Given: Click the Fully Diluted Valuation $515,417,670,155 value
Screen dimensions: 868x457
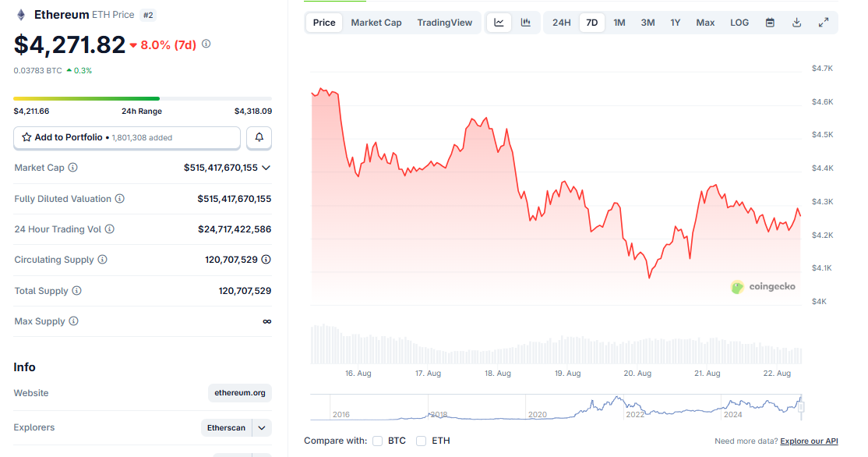Looking at the screenshot, I should pyautogui.click(x=235, y=198).
